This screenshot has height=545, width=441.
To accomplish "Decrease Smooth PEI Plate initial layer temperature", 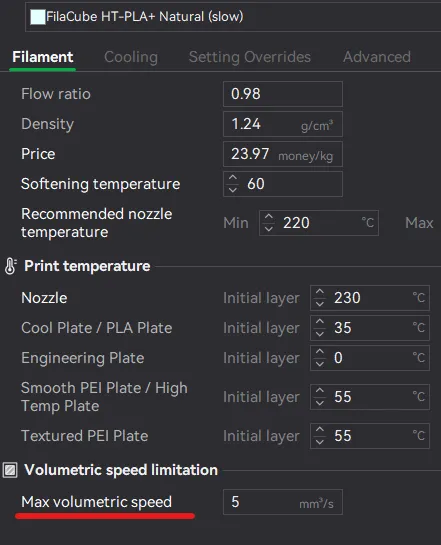I will (x=320, y=403).
